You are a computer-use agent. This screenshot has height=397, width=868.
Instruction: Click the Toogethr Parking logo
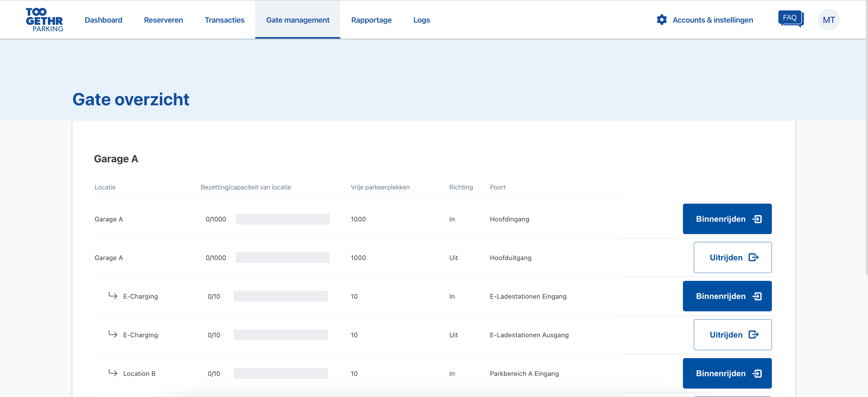pyautogui.click(x=44, y=20)
